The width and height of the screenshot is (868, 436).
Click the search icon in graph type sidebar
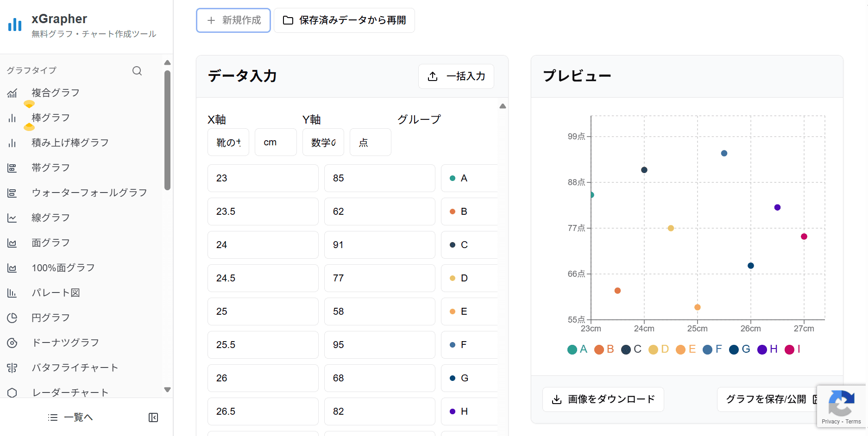pyautogui.click(x=137, y=71)
